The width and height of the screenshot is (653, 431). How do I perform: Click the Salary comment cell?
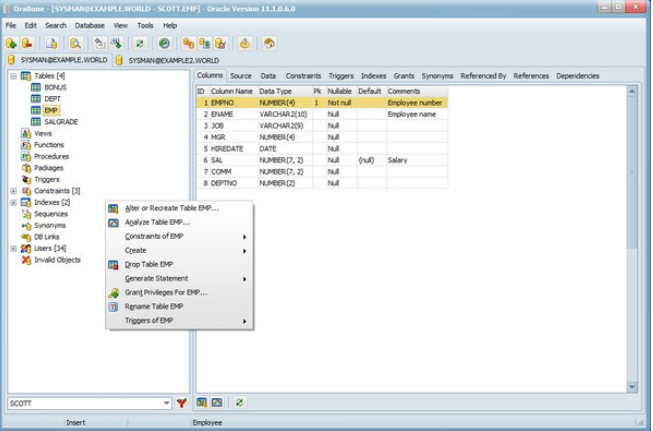(x=417, y=160)
